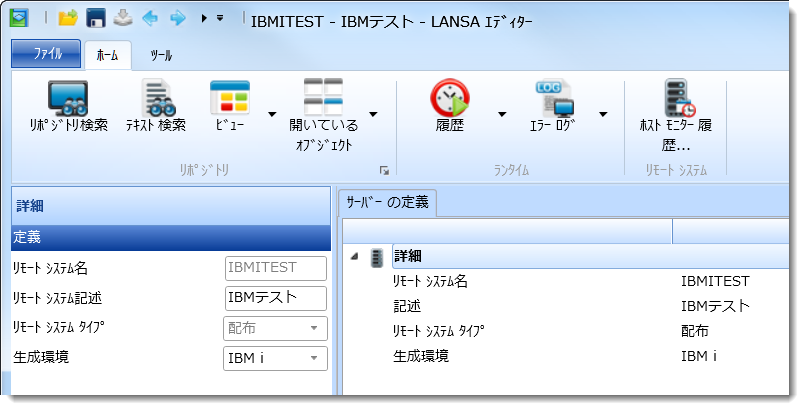Switch to the ツール ribbon tab
This screenshot has height=410, width=804.
(x=161, y=55)
